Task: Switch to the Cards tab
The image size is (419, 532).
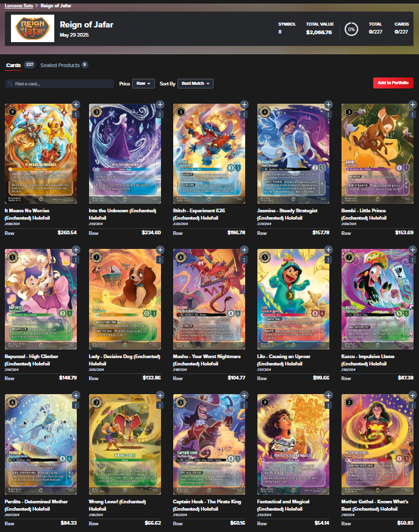Action: click(13, 65)
